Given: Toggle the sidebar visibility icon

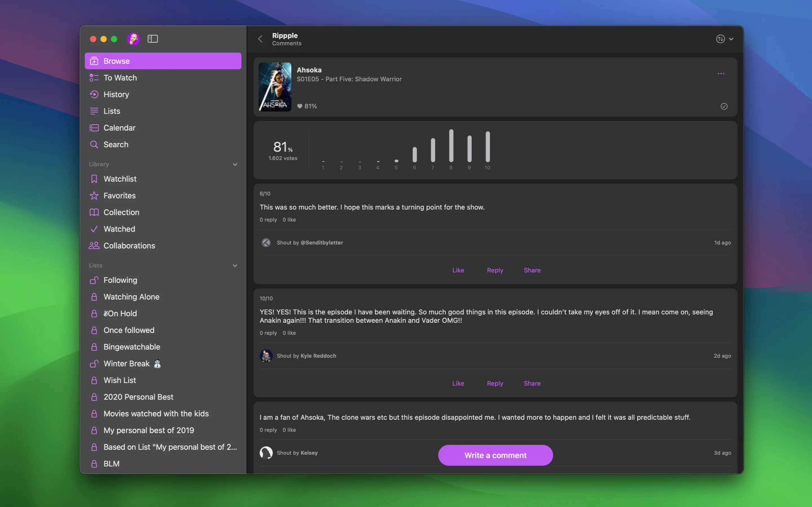Looking at the screenshot, I should click(x=153, y=39).
